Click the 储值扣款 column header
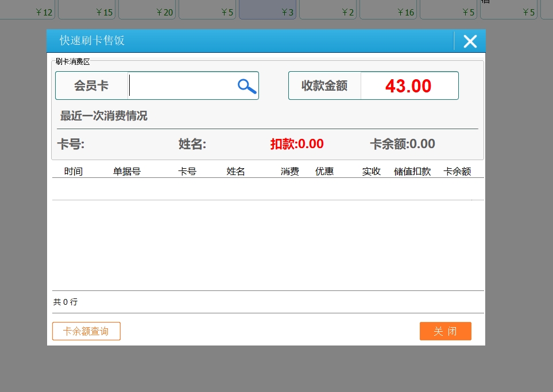 point(412,172)
